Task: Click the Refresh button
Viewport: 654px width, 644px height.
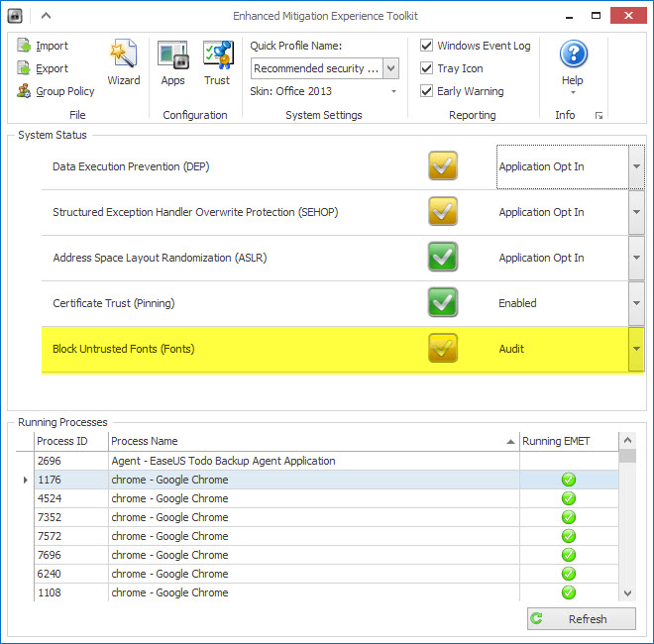Action: click(x=582, y=618)
